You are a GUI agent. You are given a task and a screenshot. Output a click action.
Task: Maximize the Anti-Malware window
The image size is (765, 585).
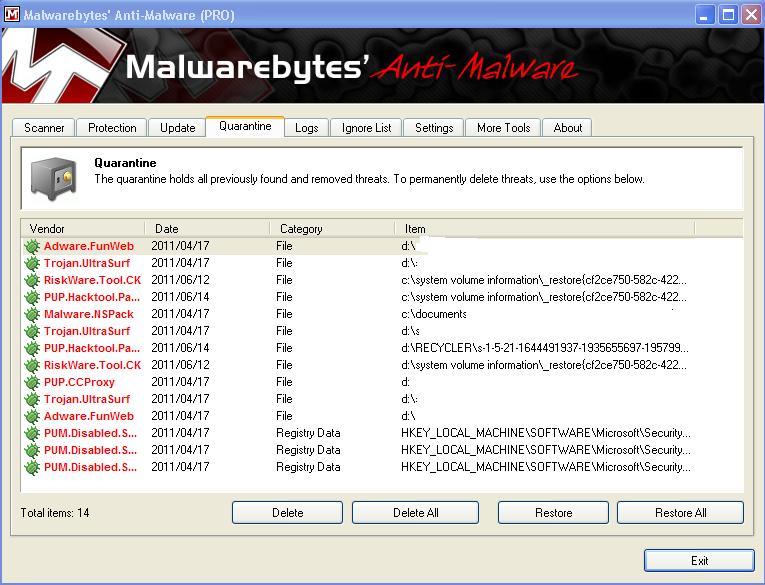click(728, 15)
